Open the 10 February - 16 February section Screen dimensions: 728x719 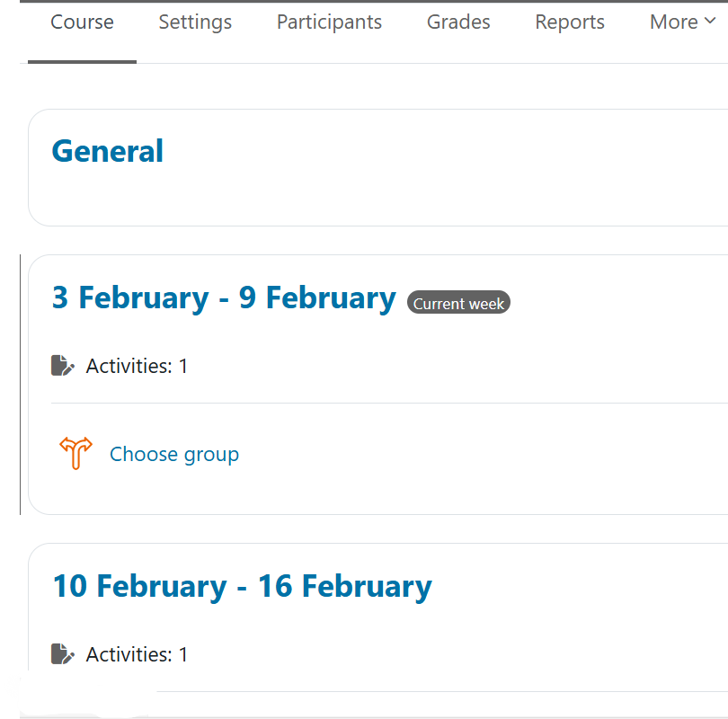pyautogui.click(x=242, y=586)
